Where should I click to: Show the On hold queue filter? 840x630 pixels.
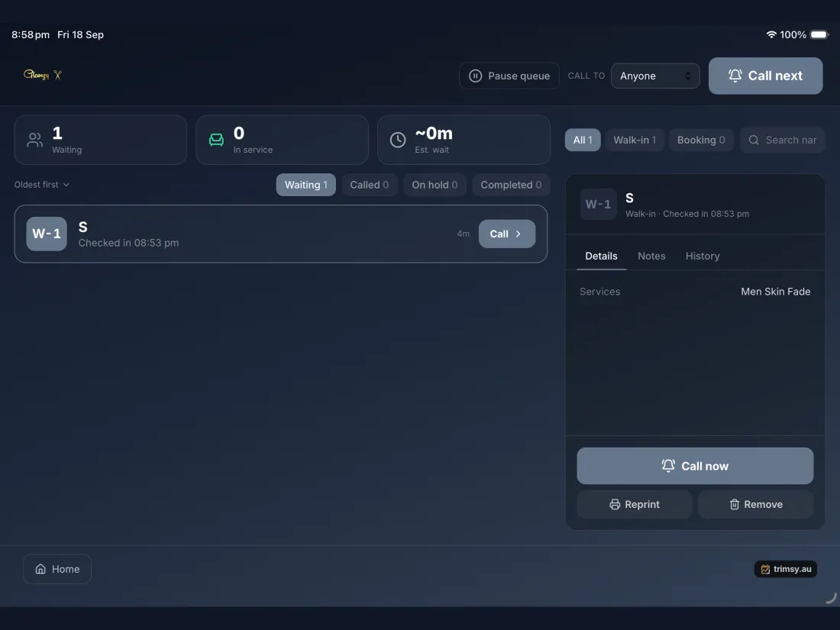click(435, 185)
